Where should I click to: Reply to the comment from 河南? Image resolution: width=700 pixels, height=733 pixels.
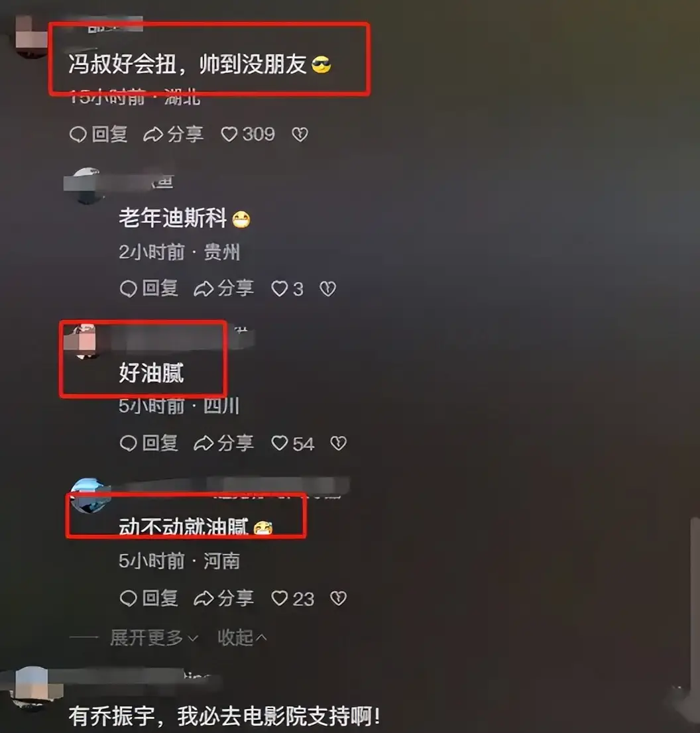tap(148, 598)
